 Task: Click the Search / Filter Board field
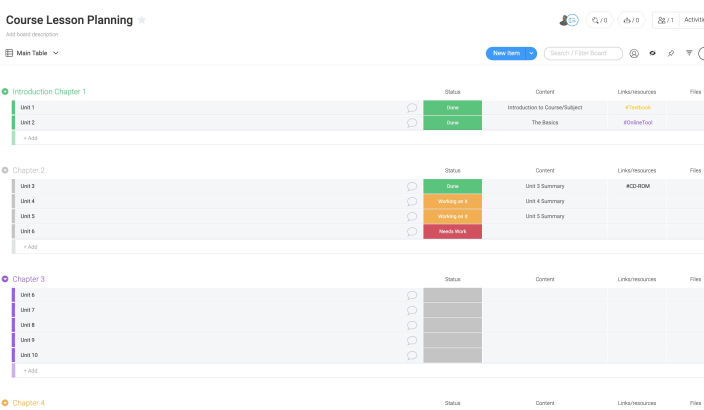click(x=583, y=53)
